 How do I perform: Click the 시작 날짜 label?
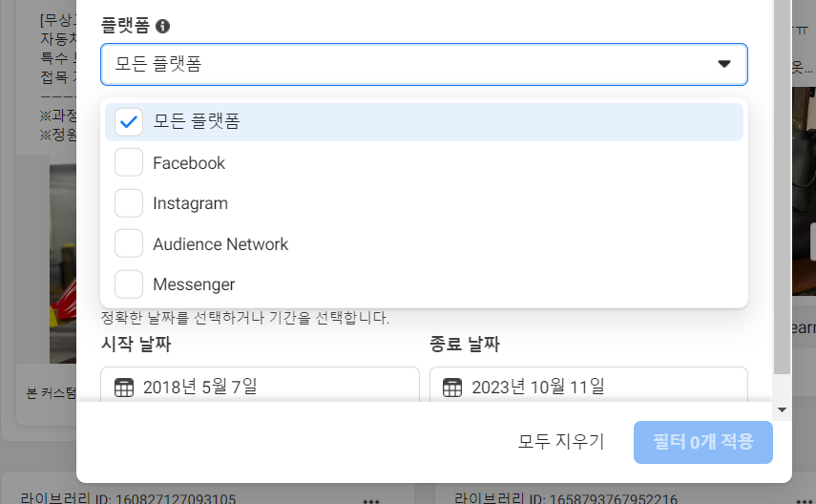(x=136, y=345)
